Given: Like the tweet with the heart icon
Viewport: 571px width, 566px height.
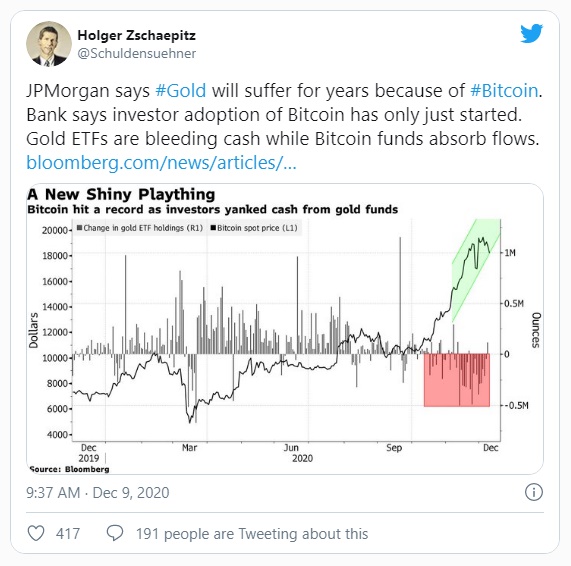Looking at the screenshot, I should 36,533.
